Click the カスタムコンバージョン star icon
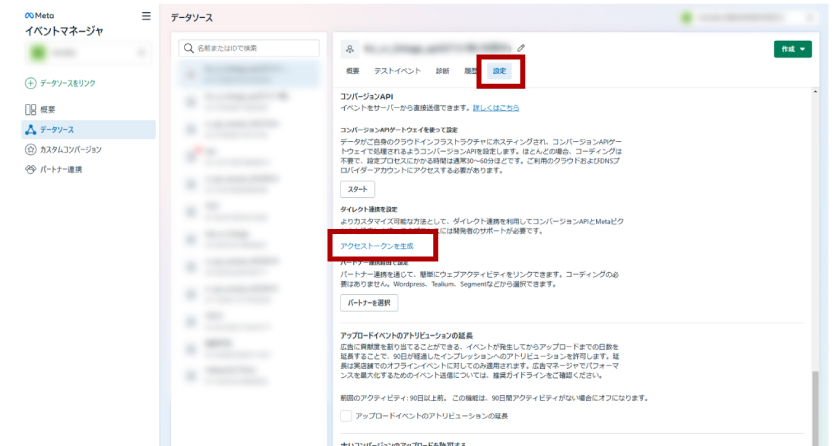Image resolution: width=840 pixels, height=446 pixels. pyautogui.click(x=31, y=149)
